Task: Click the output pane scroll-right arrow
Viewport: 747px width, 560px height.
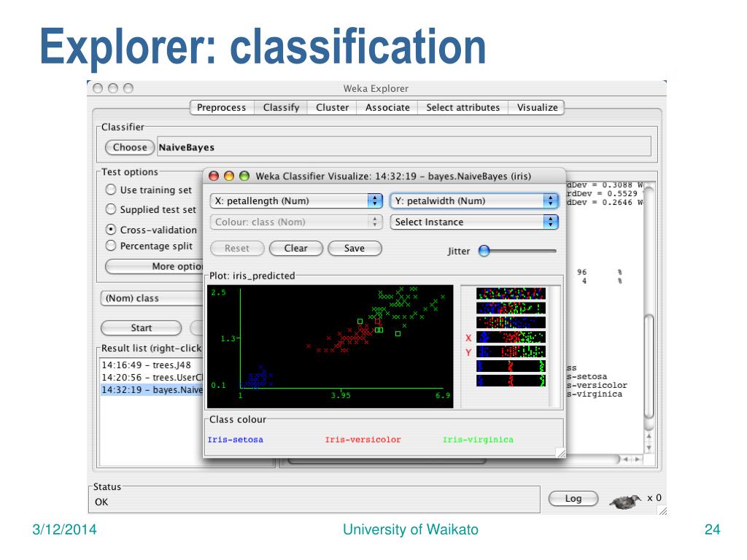Action: (x=637, y=459)
